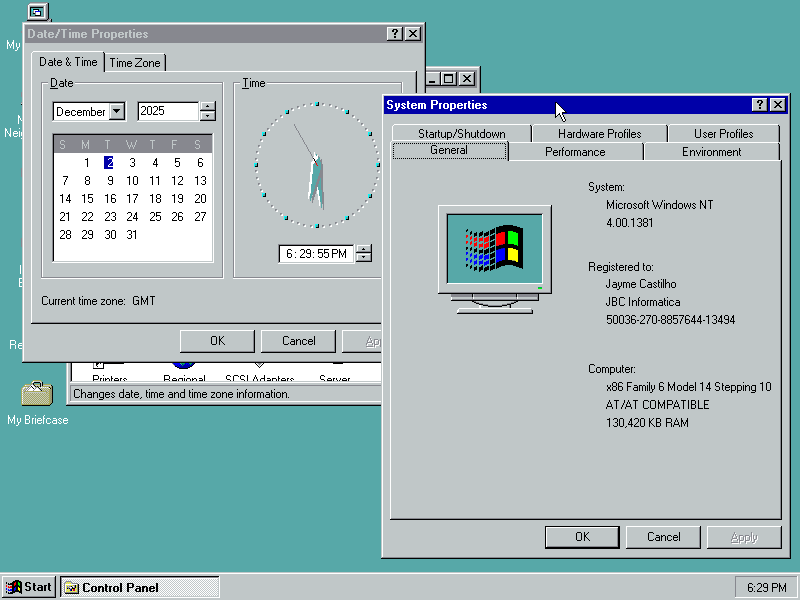The height and width of the screenshot is (600, 800).
Task: Switch to Control Panel from the taskbar
Action: [x=140, y=587]
